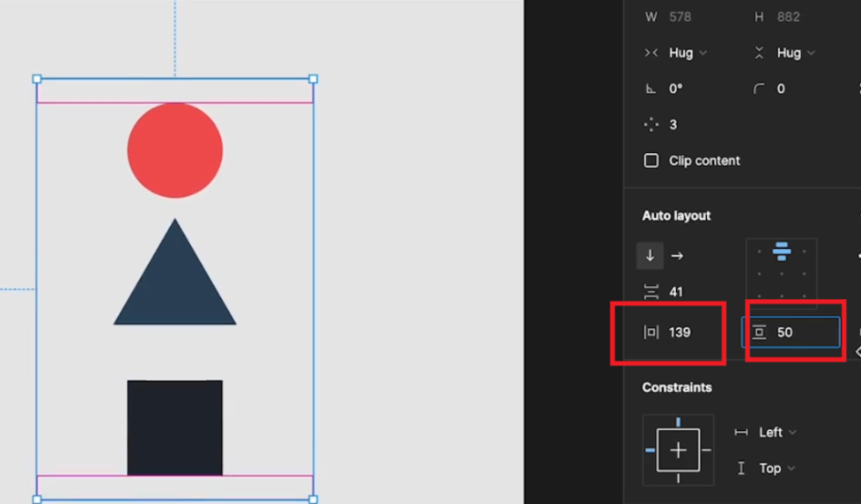This screenshot has width=861, height=504.
Task: Click the vertical constraint icon beside Top
Action: click(741, 468)
